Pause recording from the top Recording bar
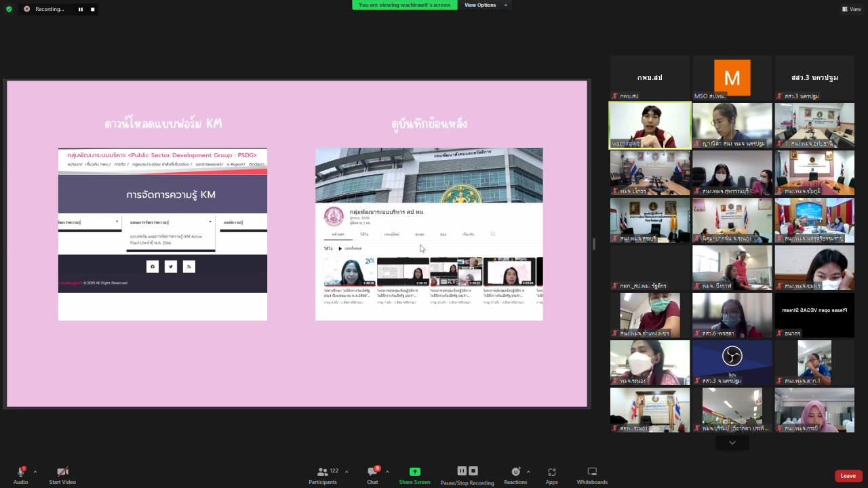 pyautogui.click(x=80, y=9)
